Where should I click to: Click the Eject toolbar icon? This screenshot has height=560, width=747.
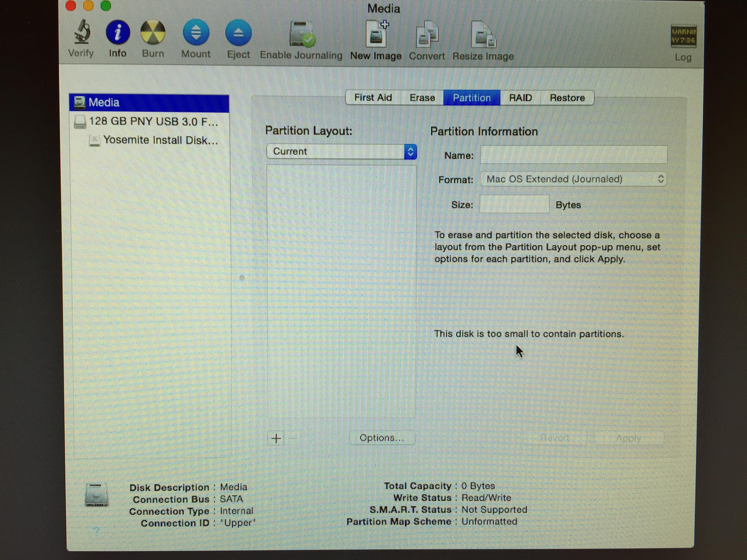pos(238,33)
